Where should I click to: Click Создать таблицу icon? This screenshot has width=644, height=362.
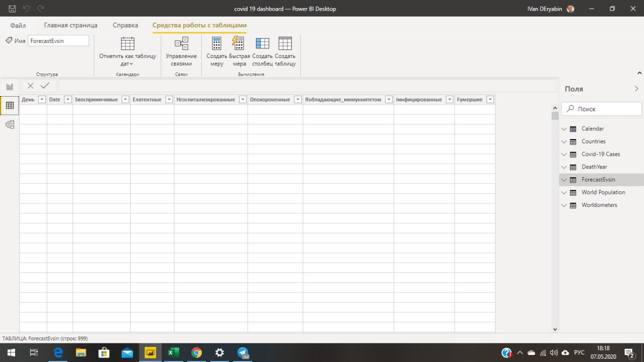click(x=285, y=43)
